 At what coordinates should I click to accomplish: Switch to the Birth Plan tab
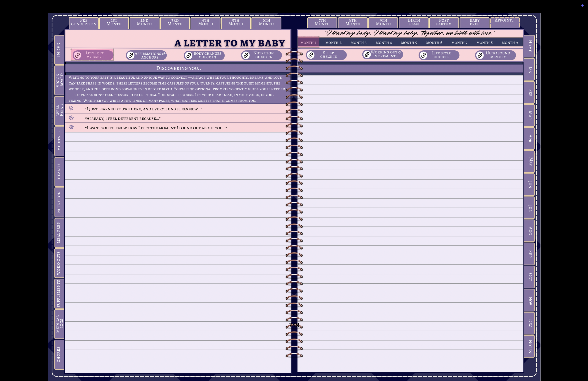point(413,23)
